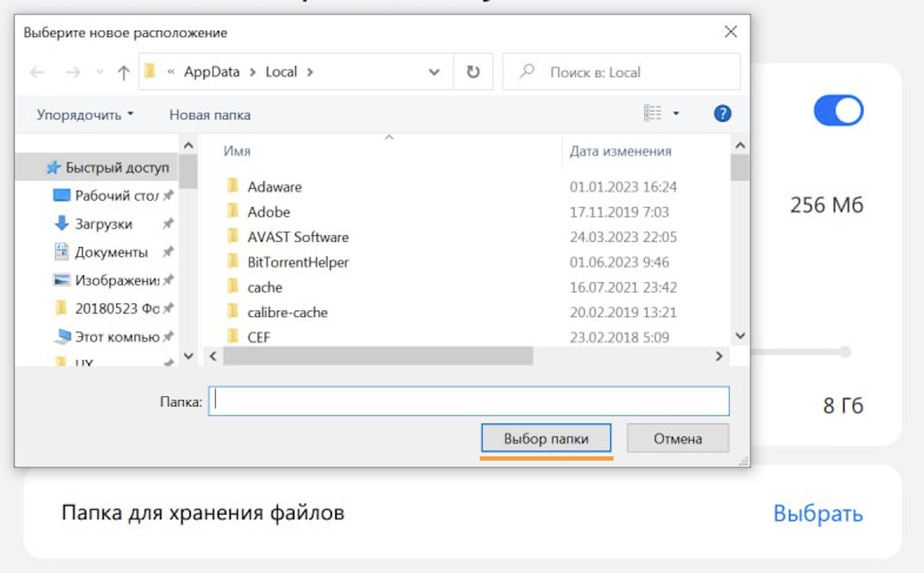
Task: Expand the address bar history dropdown
Action: click(434, 72)
